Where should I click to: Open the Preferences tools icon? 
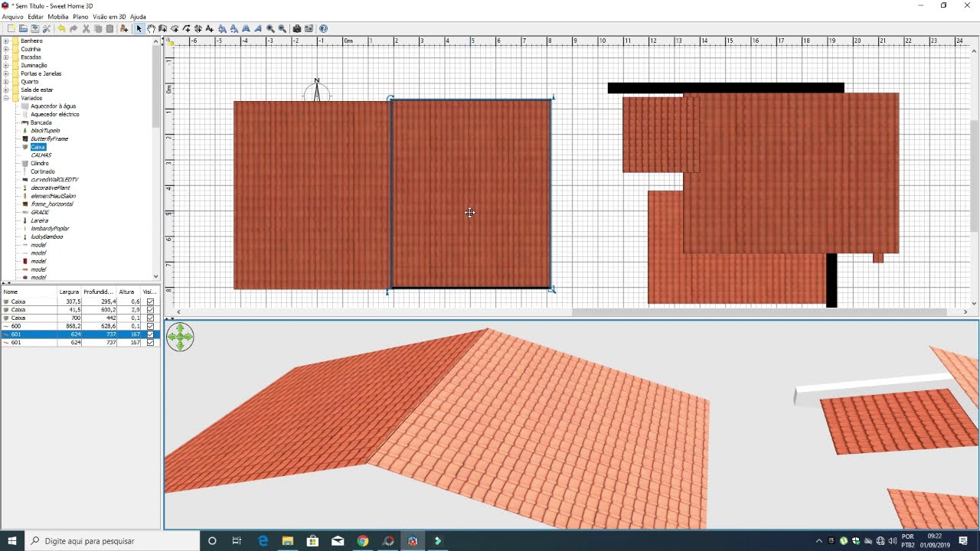tap(47, 28)
